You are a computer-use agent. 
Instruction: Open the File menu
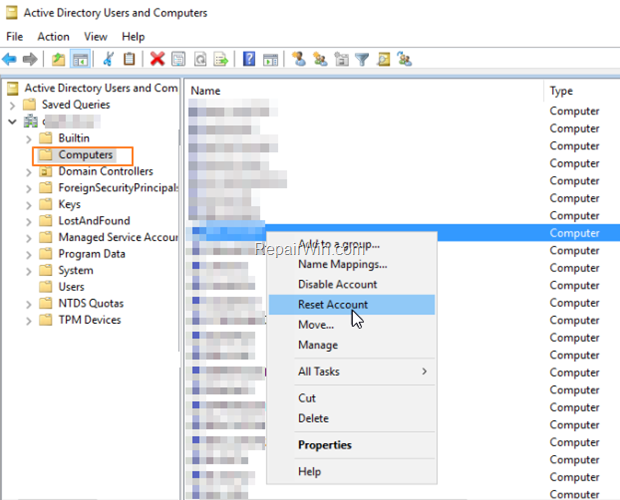pyautogui.click(x=15, y=37)
